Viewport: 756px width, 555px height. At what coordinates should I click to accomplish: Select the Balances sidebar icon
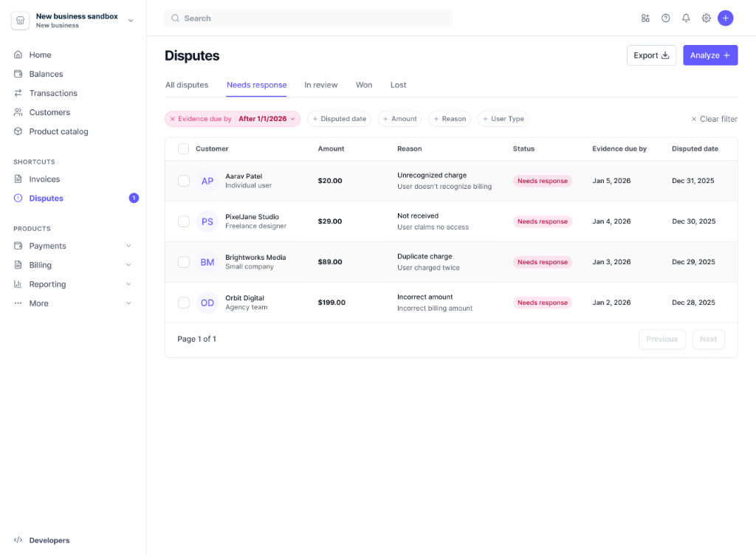pyautogui.click(x=18, y=74)
